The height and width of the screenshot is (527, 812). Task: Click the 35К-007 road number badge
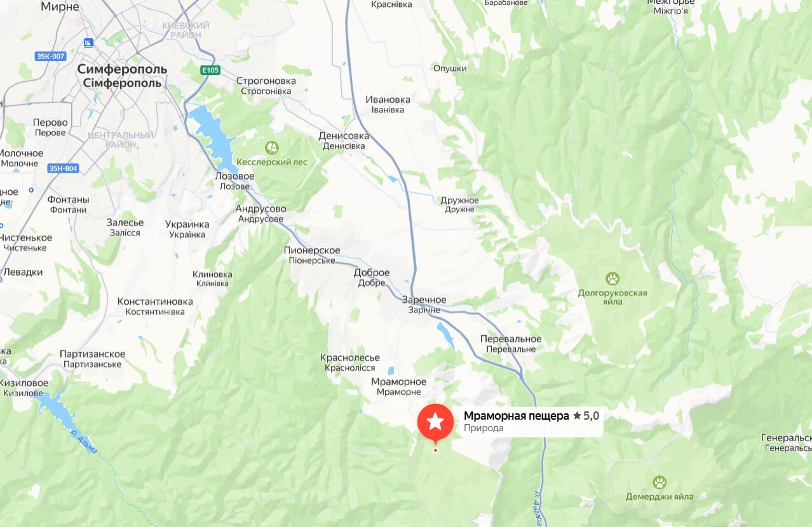point(51,57)
